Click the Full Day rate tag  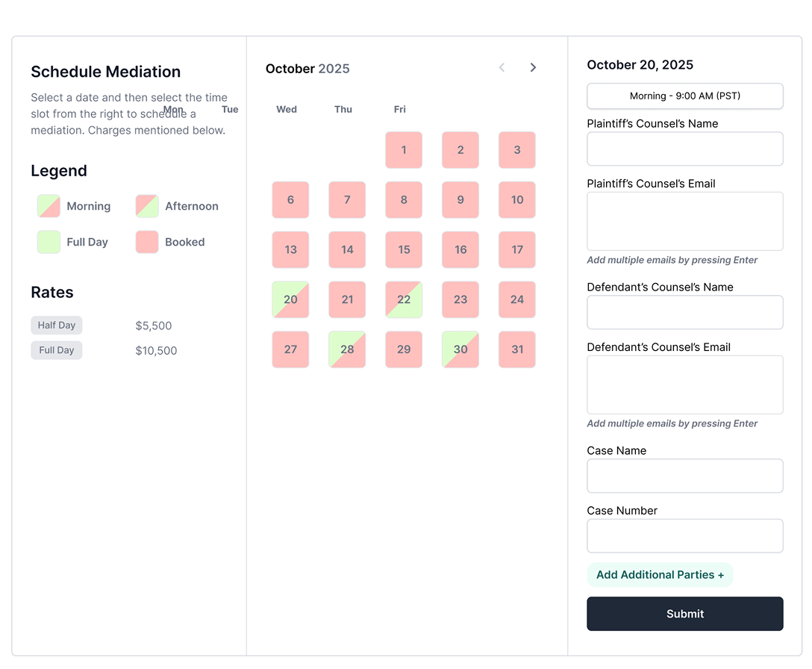[x=57, y=350]
